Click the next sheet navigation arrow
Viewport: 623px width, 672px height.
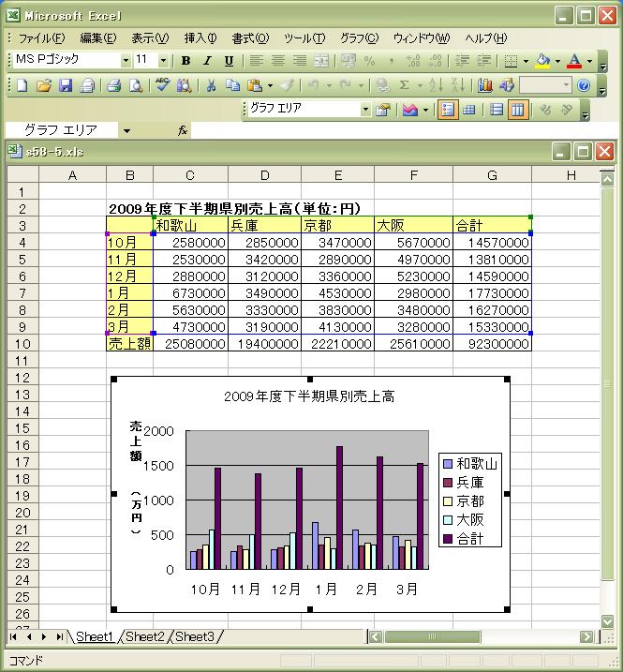coord(44,637)
